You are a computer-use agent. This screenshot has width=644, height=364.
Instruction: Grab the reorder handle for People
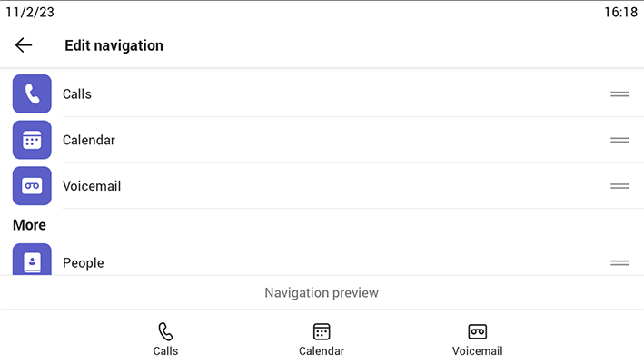pyautogui.click(x=619, y=263)
